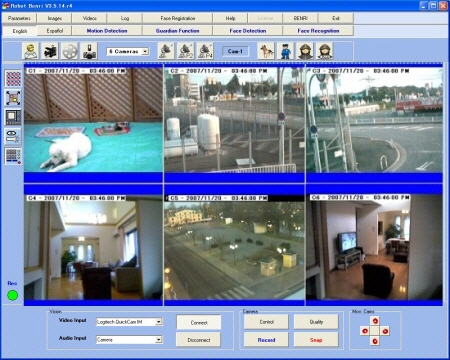Viewport: 450px width, 360px height.
Task: Click the C5 timestamp label text
Action: (x=218, y=198)
